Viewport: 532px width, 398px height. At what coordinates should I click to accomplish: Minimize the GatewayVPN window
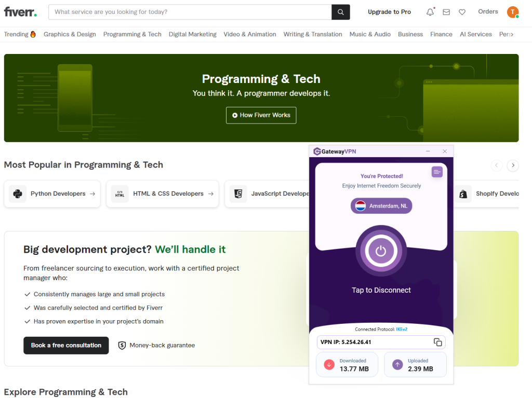coord(428,151)
